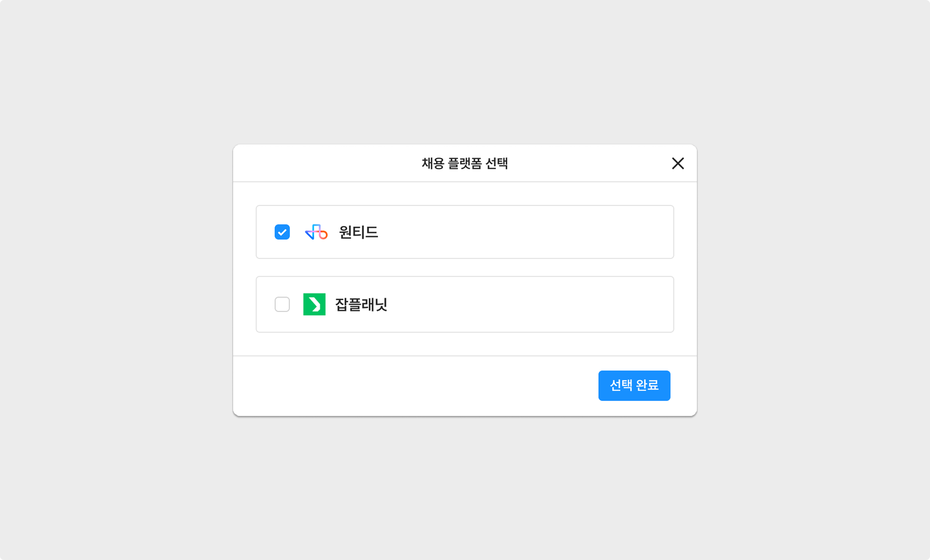930x560 pixels.
Task: Click the gray overlay above the dialog
Action: tap(465, 72)
